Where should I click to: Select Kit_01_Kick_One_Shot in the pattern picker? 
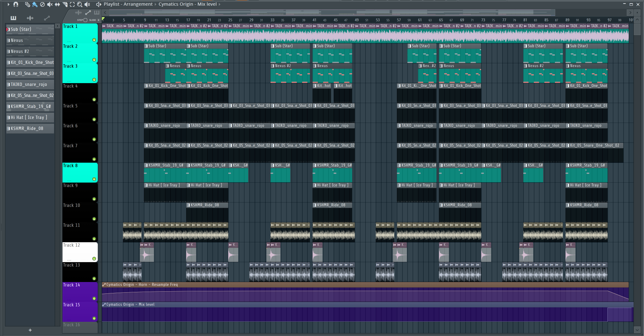click(30, 62)
